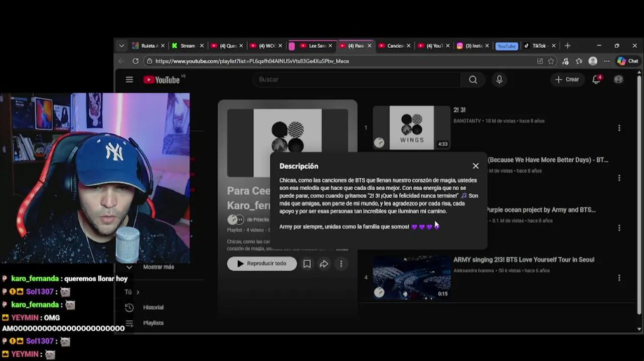This screenshot has height=361, width=644.
Task: Open the WINGS thumbnail of video 1
Action: pyautogui.click(x=411, y=127)
